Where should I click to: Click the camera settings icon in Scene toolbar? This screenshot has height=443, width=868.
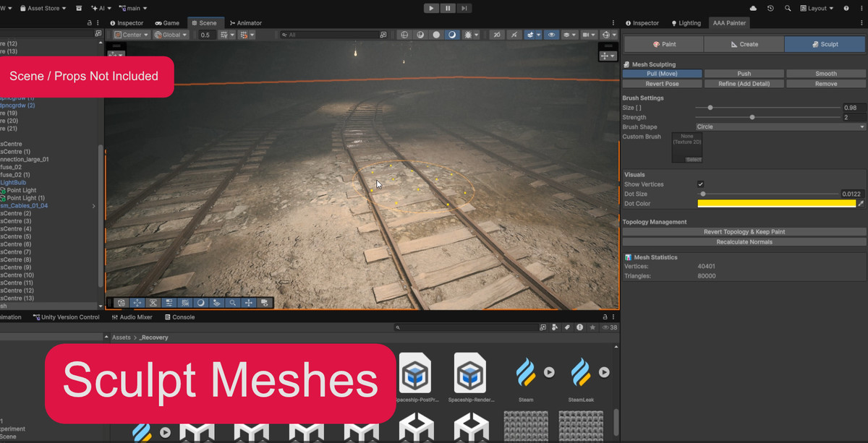(585, 34)
